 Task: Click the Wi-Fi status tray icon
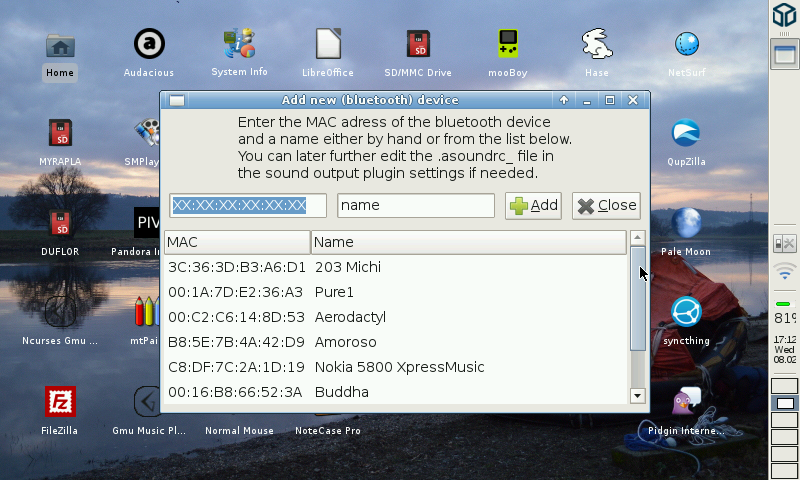(x=785, y=272)
